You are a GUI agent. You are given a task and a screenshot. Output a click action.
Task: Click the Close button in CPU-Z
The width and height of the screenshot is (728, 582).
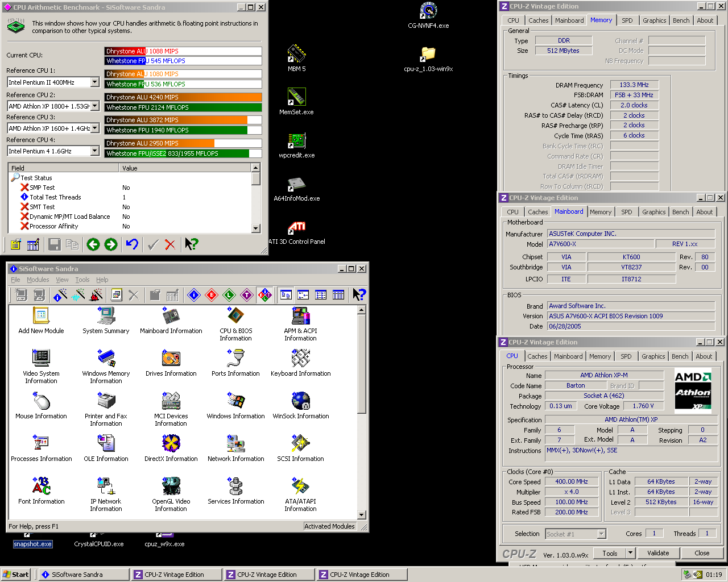point(702,553)
